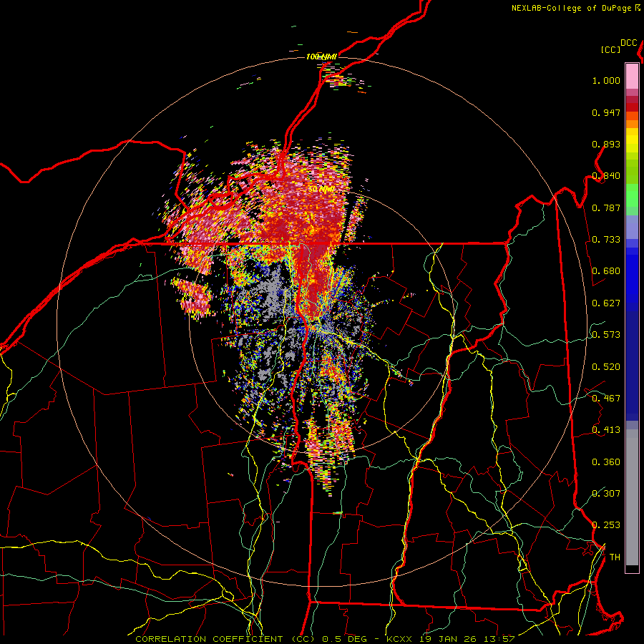Click the TH threshold label on the legend
This screenshot has width=644, height=644.
pos(615,557)
